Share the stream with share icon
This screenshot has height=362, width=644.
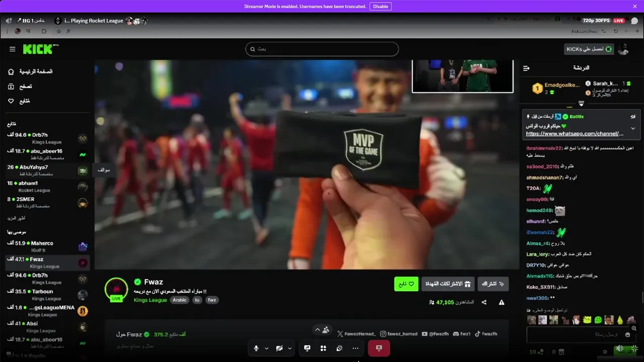[x=484, y=302]
